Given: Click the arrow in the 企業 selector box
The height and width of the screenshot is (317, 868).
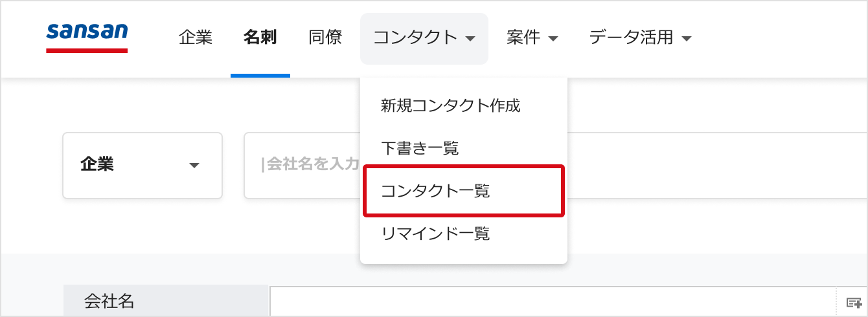Looking at the screenshot, I should [x=194, y=166].
